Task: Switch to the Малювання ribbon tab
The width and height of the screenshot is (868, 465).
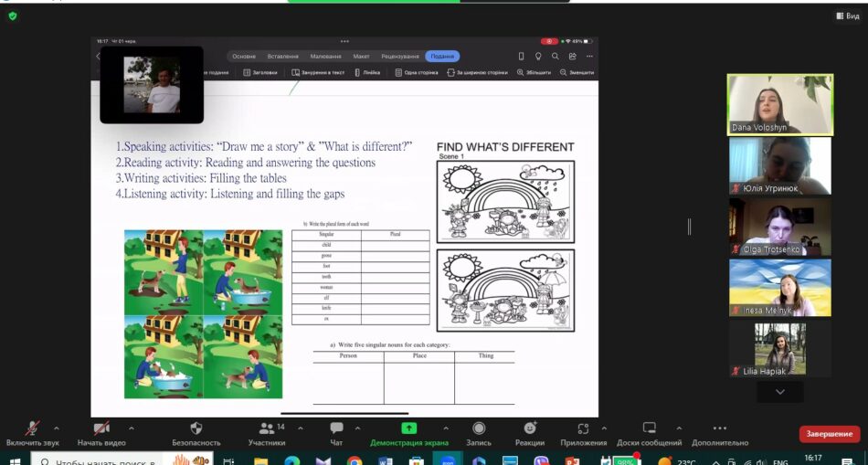Action: tap(325, 56)
